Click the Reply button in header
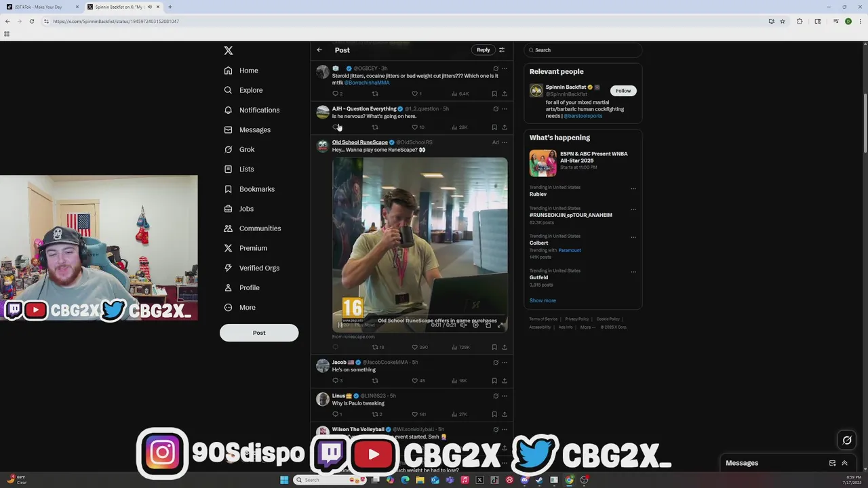The width and height of the screenshot is (868, 488). click(x=483, y=50)
